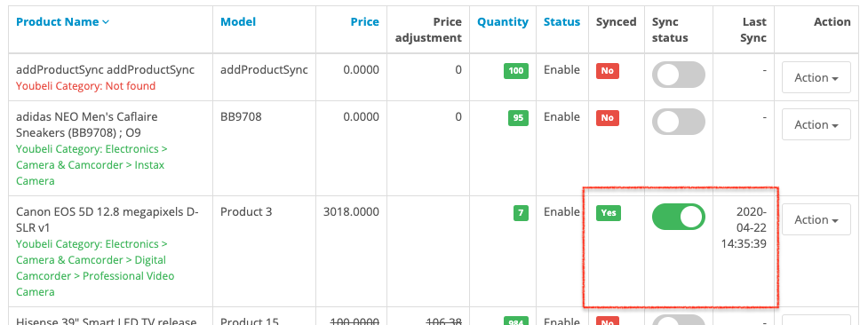868x325 pixels.
Task: Sort by Price column header
Action: [365, 22]
